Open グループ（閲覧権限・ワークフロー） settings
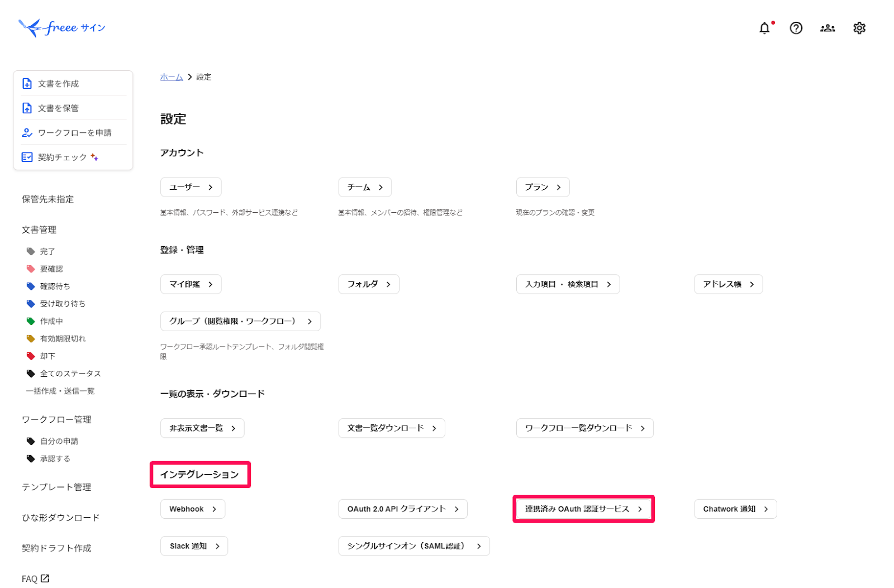The width and height of the screenshot is (894, 588). coord(240,322)
